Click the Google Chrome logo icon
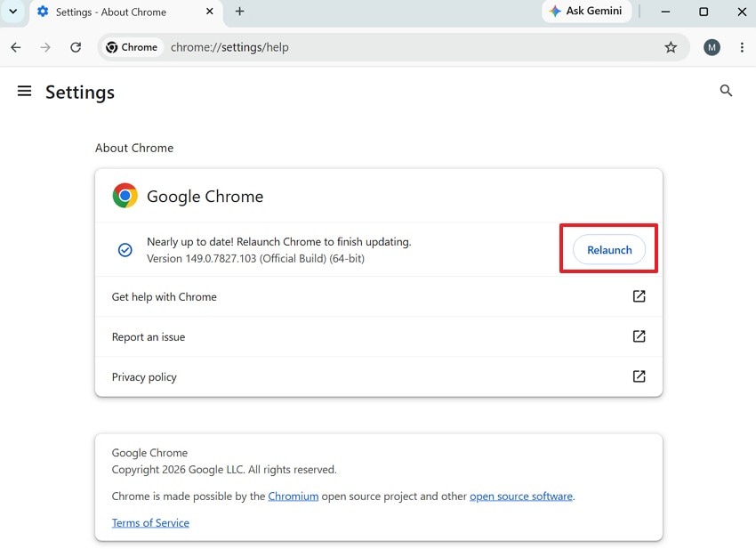This screenshot has width=756, height=549. click(x=125, y=196)
